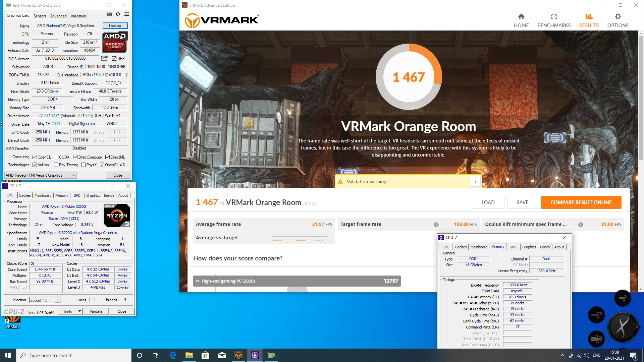Screen dimensions: 644x362
Task: Open VRMark OPTIONS gear
Action: [618, 20]
